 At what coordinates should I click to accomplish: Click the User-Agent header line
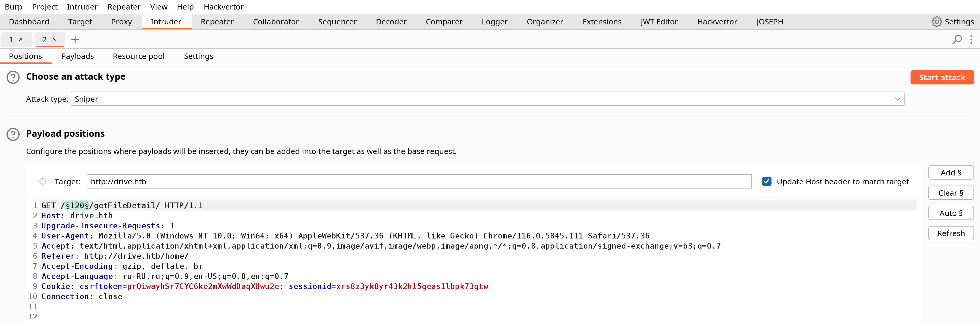pos(345,236)
